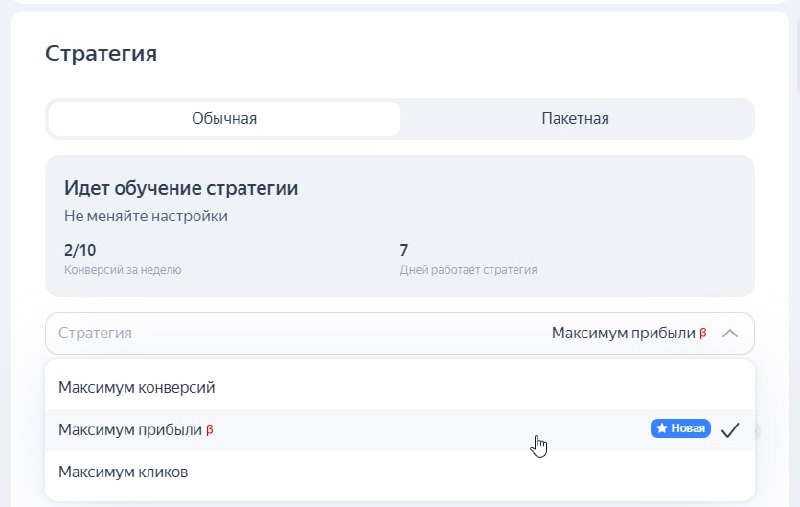Switch to the Обычная strategy tab
800x507 pixels.
click(x=224, y=119)
